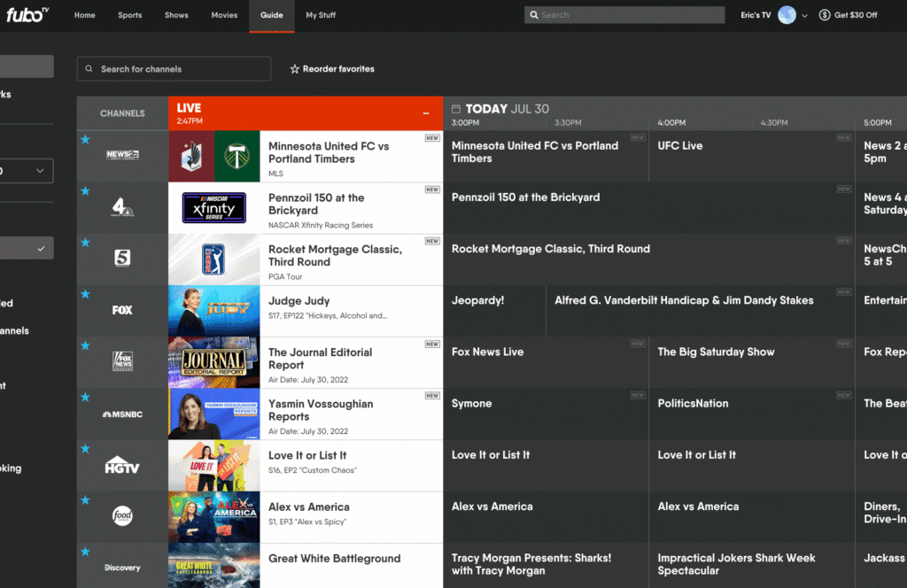Switch to the Movies tab

coord(224,15)
